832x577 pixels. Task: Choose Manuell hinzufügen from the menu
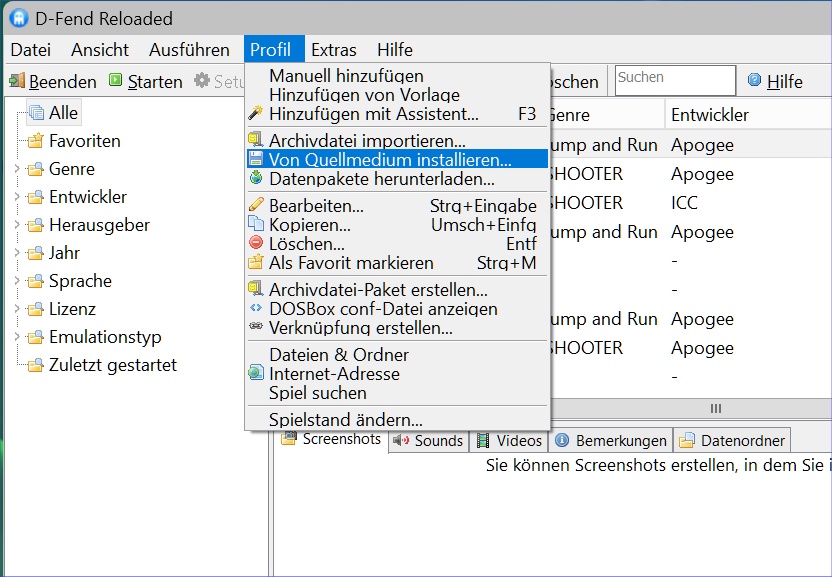pyautogui.click(x=397, y=75)
